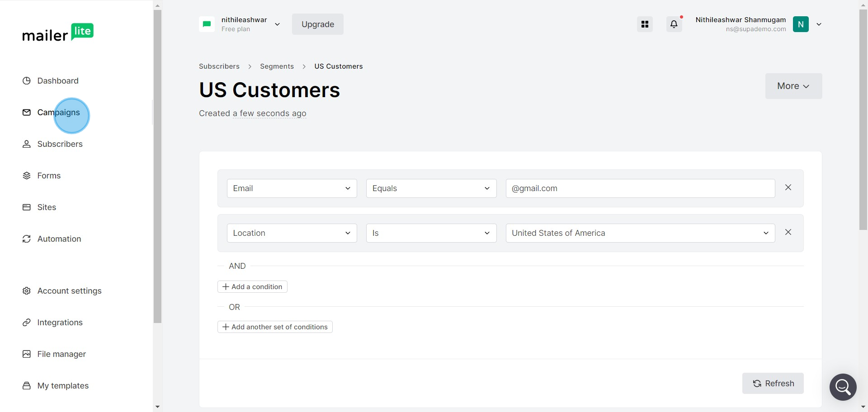Screen dimensions: 868x412
Task: Open the Location field dropdown
Action: pyautogui.click(x=292, y=233)
